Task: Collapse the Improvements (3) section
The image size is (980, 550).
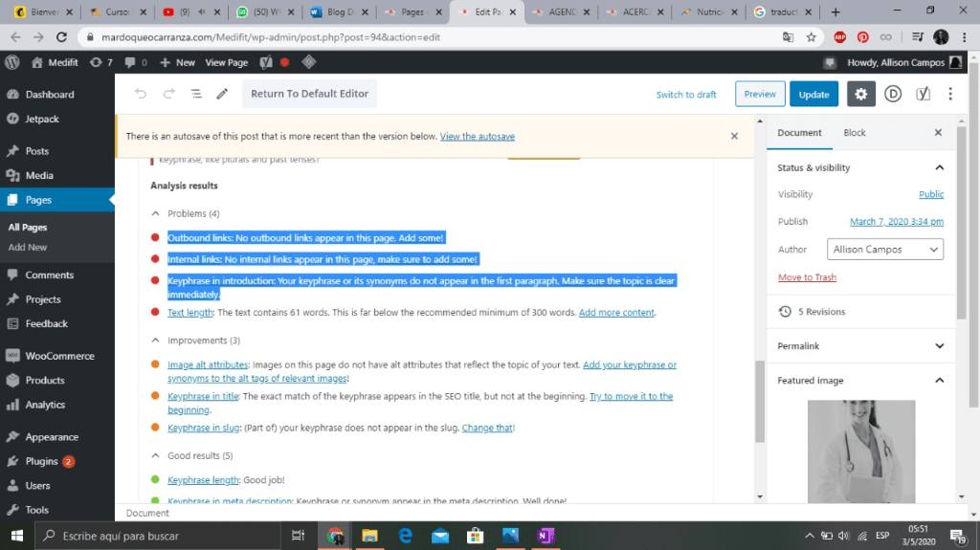Action: tap(156, 341)
